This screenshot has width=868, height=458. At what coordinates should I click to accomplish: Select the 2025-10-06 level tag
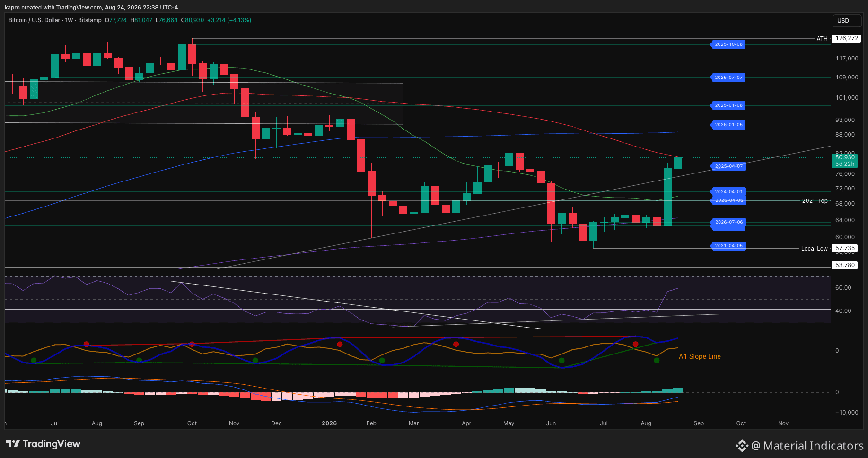[x=728, y=44]
